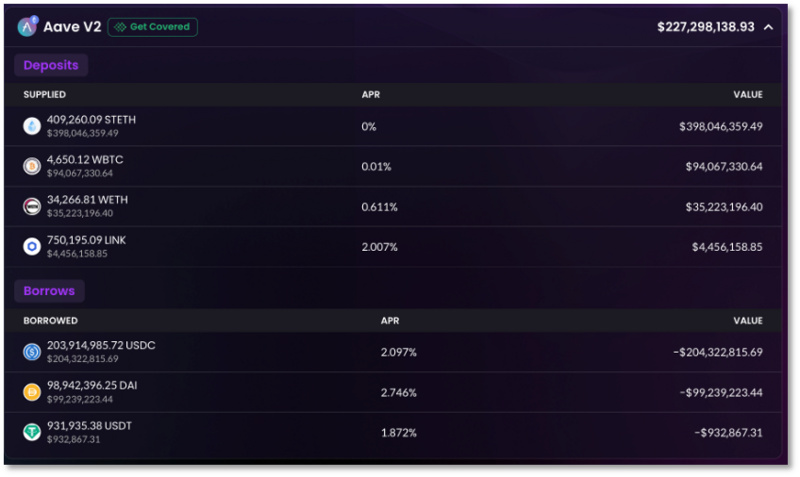Click the Aave V2 protocol logo
Screen dimensions: 800x477
(x=28, y=26)
